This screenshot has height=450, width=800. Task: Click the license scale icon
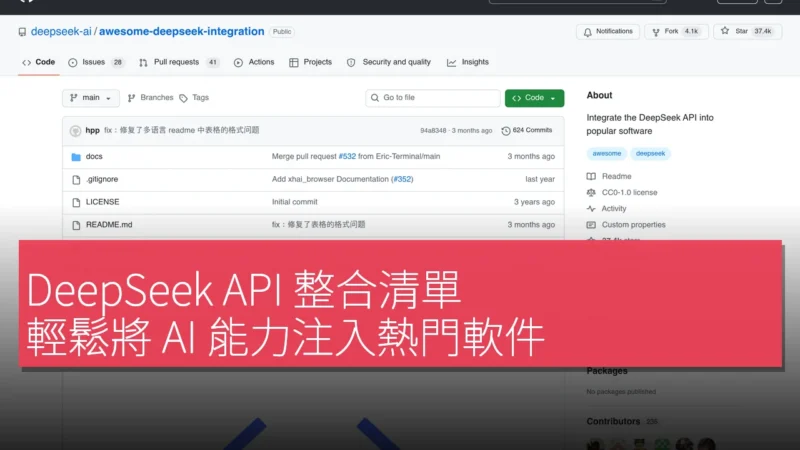click(591, 193)
